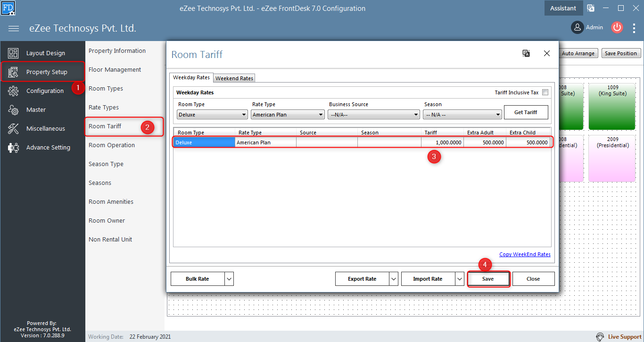Click the Extra Child cell 500.0000
This screenshot has width=644, height=342.
pyautogui.click(x=528, y=142)
